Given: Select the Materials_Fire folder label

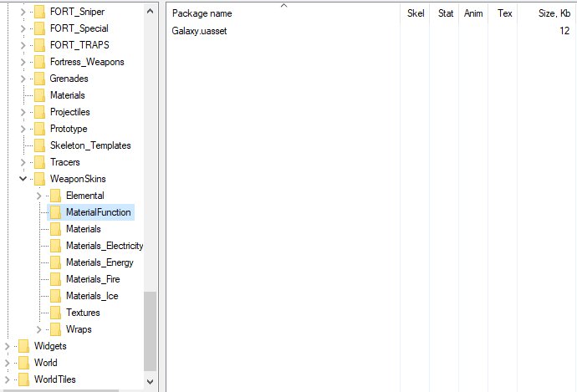Looking at the screenshot, I should (93, 279).
